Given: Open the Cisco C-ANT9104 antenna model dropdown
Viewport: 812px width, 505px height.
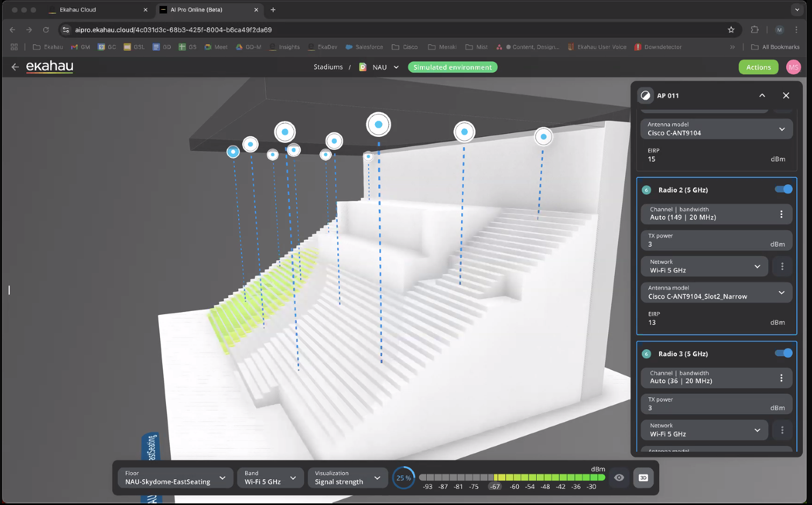Looking at the screenshot, I should 716,129.
